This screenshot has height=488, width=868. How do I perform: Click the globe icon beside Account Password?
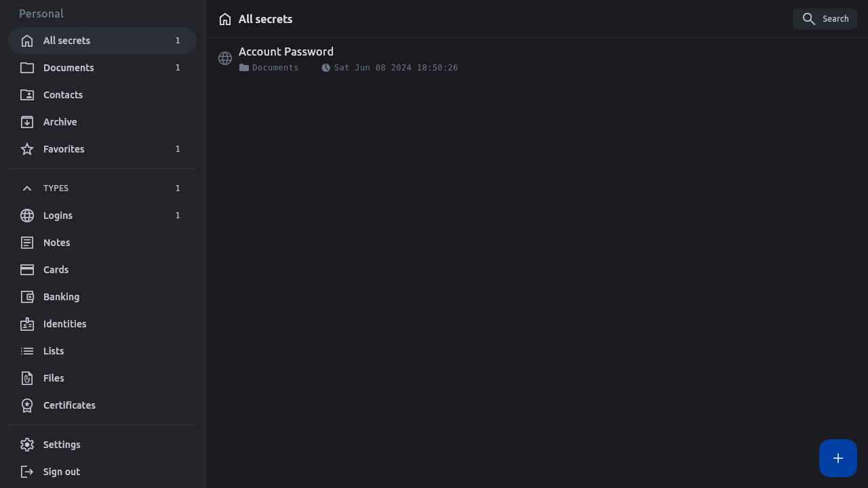[225, 58]
